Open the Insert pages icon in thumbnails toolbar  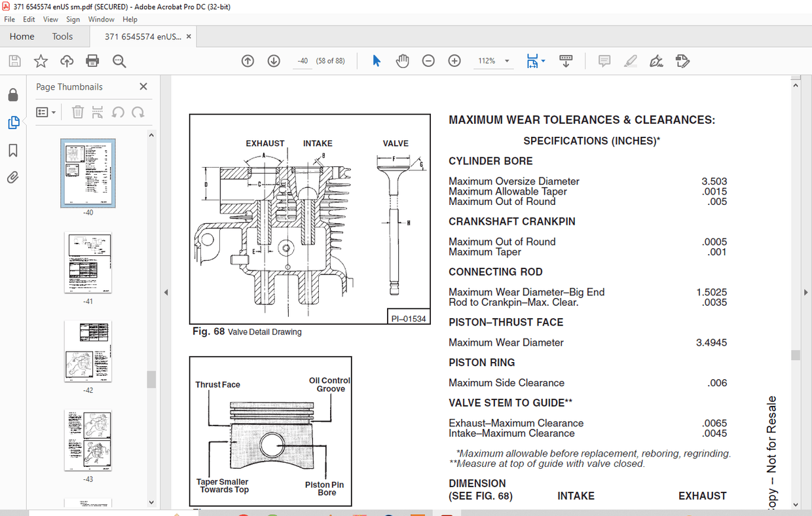click(x=97, y=111)
